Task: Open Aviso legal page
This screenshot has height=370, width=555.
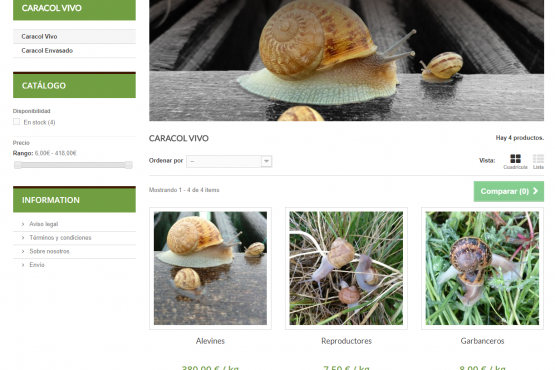Action: [x=44, y=224]
